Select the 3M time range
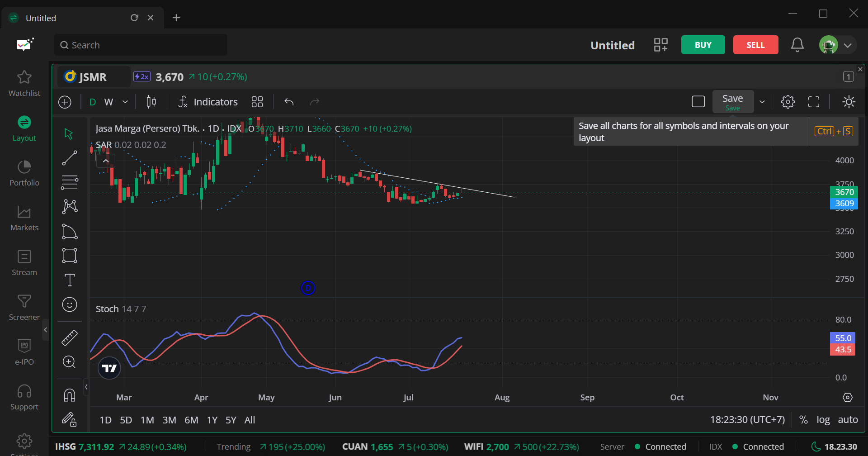The width and height of the screenshot is (868, 456). click(169, 420)
